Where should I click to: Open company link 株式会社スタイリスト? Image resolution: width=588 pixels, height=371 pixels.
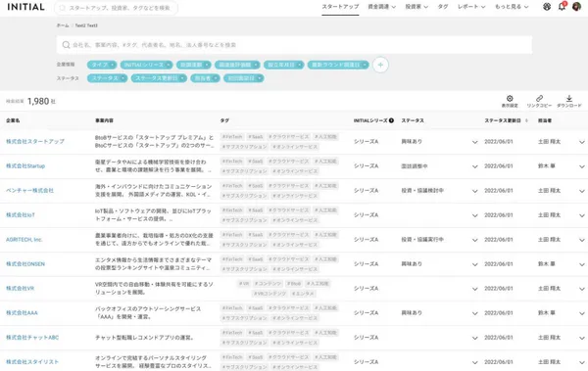[x=32, y=361]
